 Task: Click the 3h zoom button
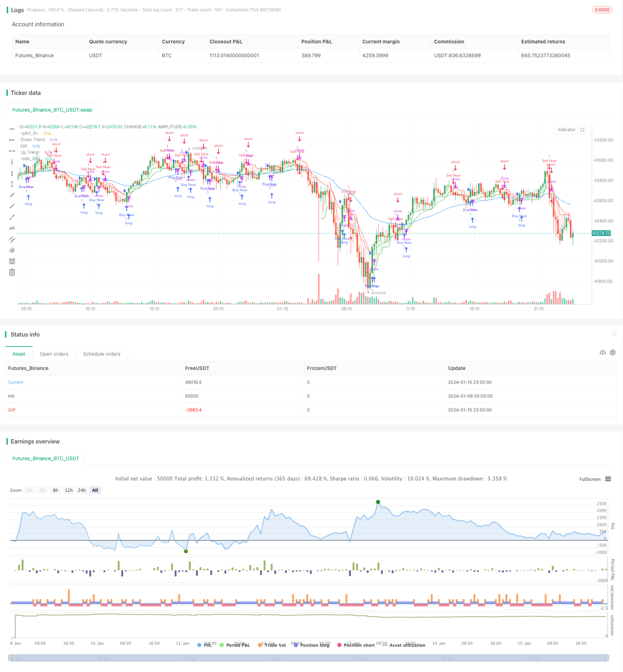coord(42,490)
